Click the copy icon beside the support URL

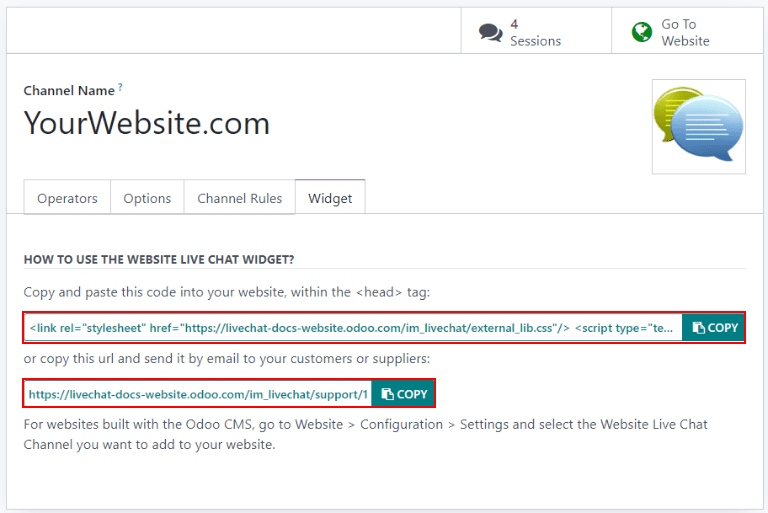(388, 394)
